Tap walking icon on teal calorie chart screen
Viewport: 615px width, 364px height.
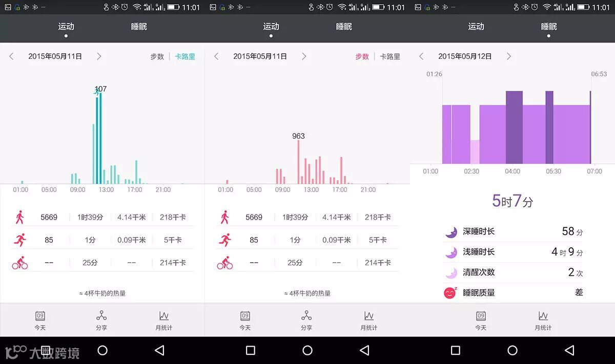[x=19, y=217]
